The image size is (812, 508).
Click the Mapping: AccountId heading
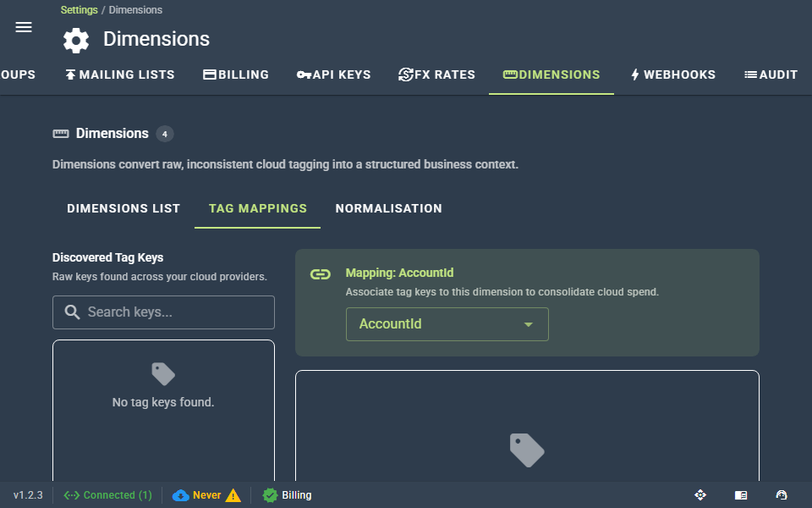399,273
